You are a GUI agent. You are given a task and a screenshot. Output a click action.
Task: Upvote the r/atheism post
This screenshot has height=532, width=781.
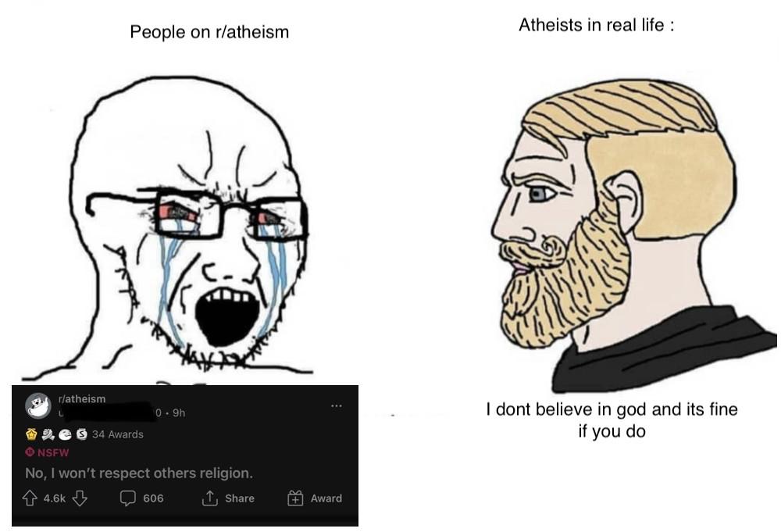[30, 498]
